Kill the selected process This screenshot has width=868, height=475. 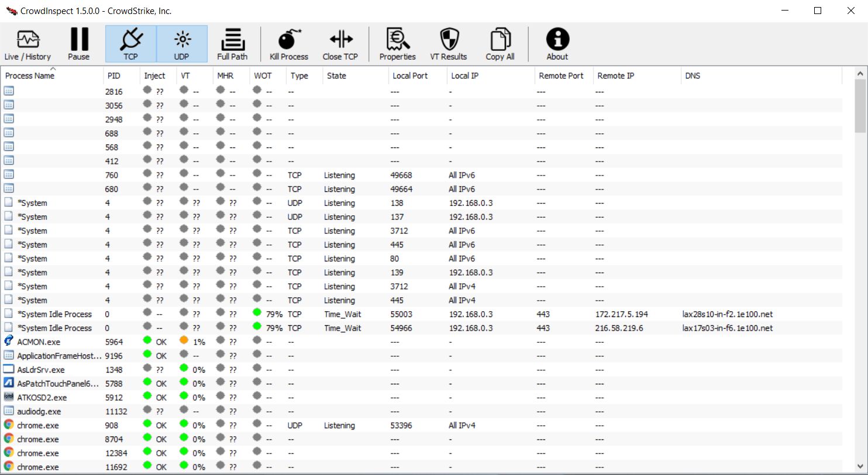click(288, 43)
